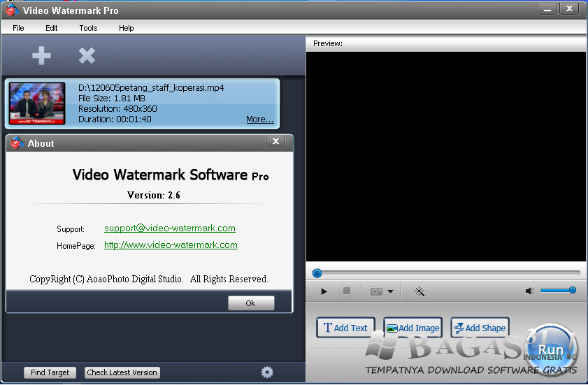Screen dimensions: 588x385
Task: Click the Add Shape button
Action: point(480,328)
